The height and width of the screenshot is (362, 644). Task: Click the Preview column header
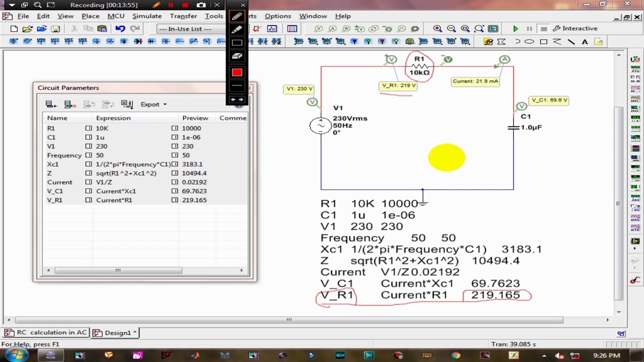[197, 118]
